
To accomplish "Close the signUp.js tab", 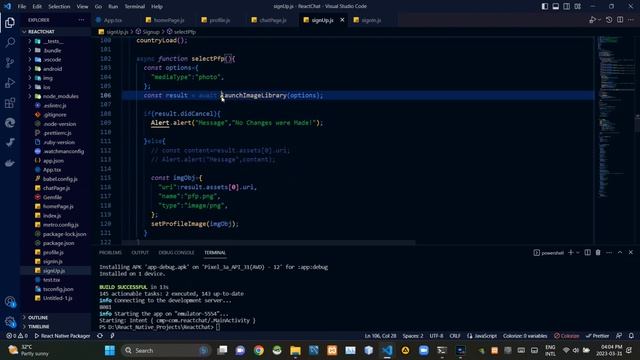I will point(342,20).
